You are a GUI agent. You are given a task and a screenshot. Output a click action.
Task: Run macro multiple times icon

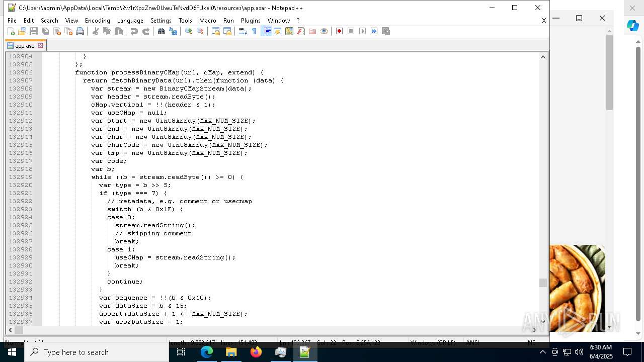[x=374, y=31]
